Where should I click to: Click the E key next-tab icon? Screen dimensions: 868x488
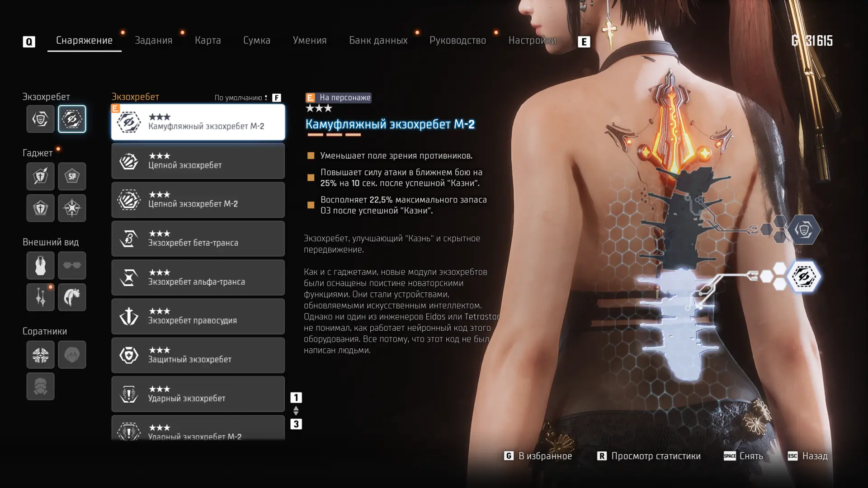584,42
